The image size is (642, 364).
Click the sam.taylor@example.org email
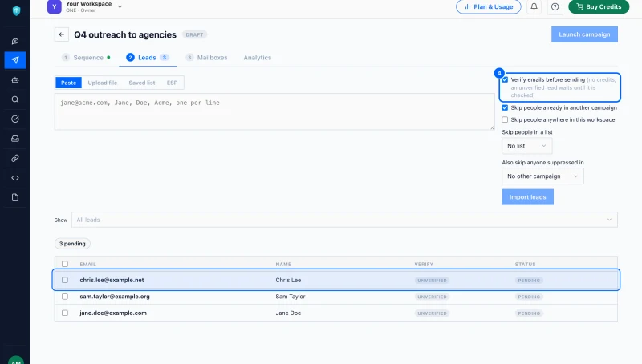point(115,297)
